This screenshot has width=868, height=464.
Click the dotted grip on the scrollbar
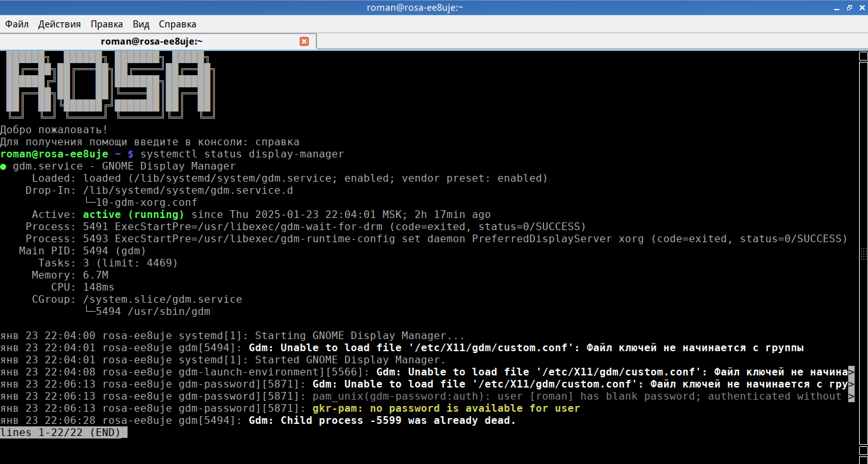click(862, 253)
